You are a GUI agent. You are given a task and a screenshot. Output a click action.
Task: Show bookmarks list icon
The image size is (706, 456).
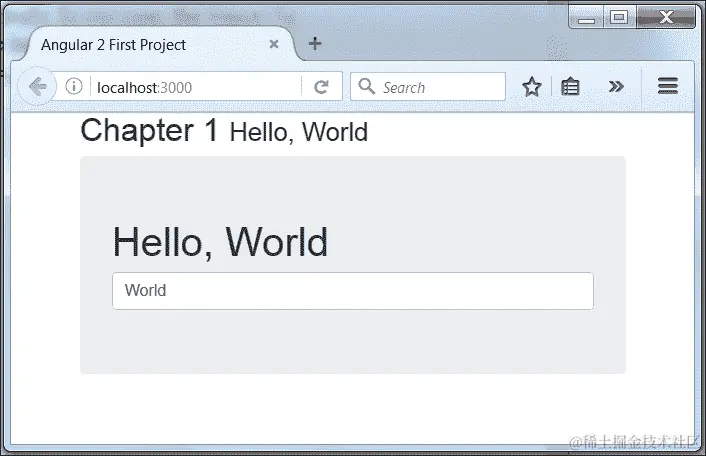[570, 86]
